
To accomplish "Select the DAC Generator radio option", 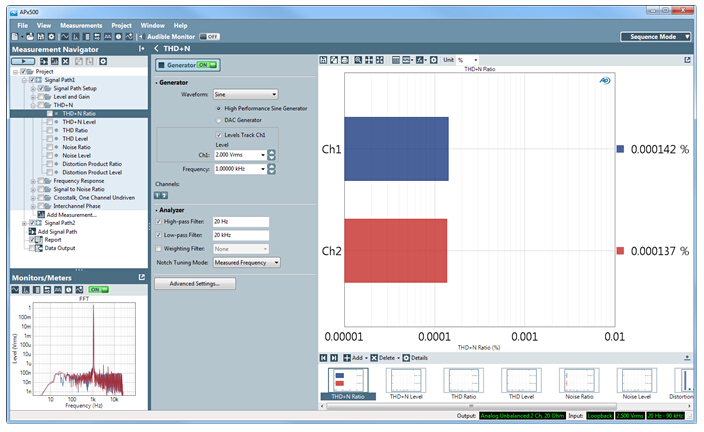I will 219,120.
